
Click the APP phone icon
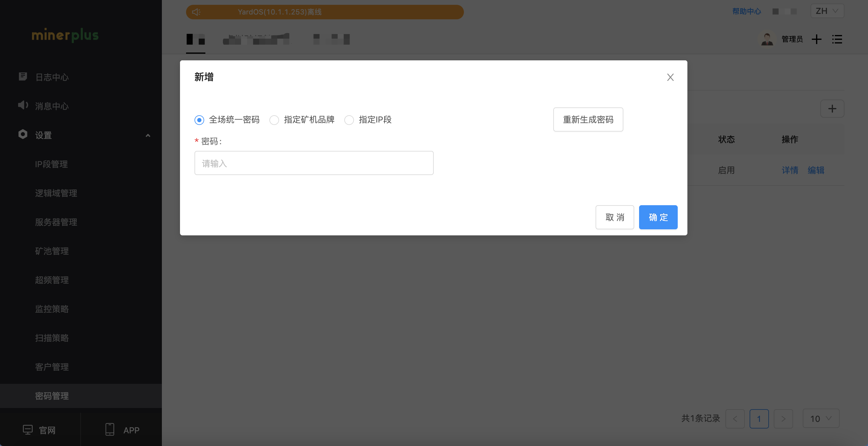coord(110,429)
